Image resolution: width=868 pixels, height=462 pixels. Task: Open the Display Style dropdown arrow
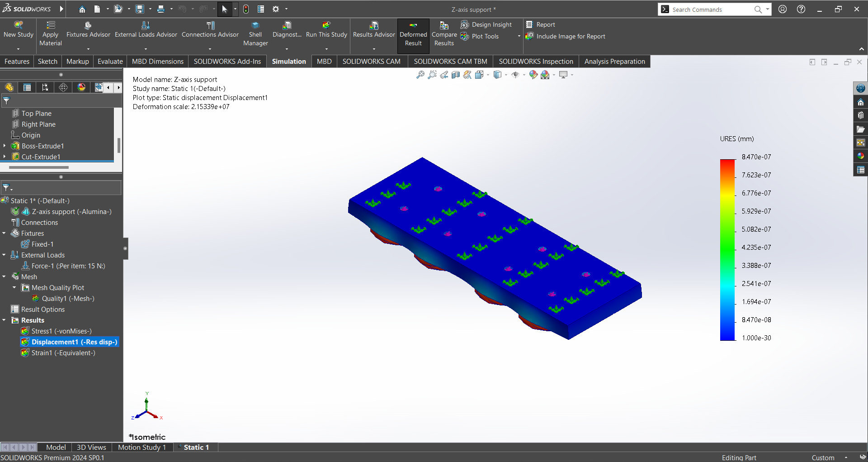[506, 75]
